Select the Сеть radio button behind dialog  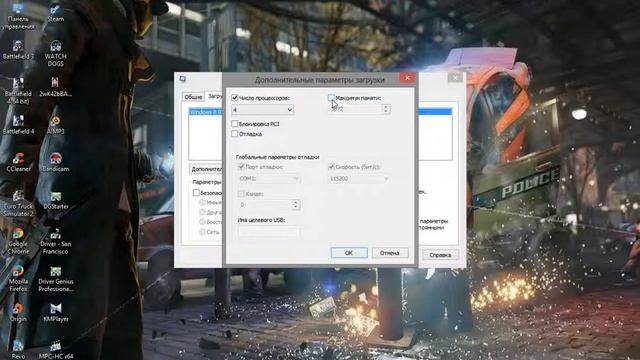[202, 232]
